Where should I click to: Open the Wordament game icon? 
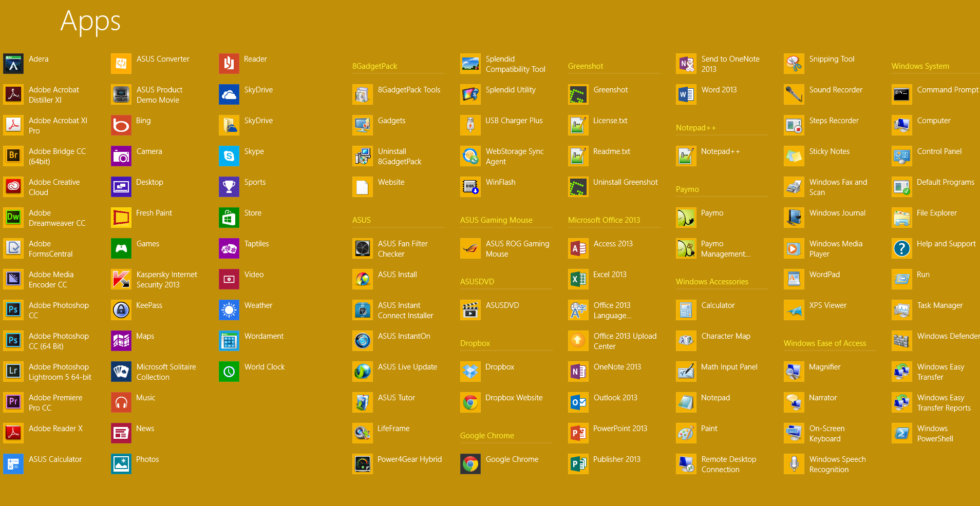(x=229, y=341)
